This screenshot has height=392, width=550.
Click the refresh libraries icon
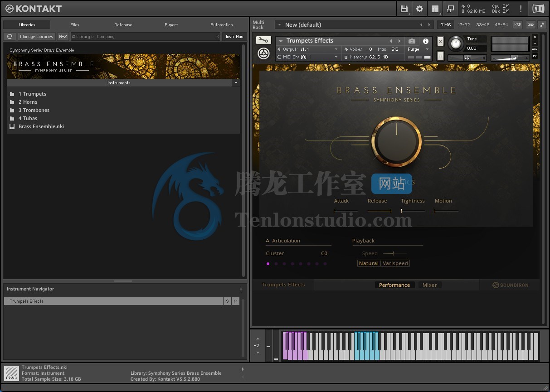pos(10,37)
